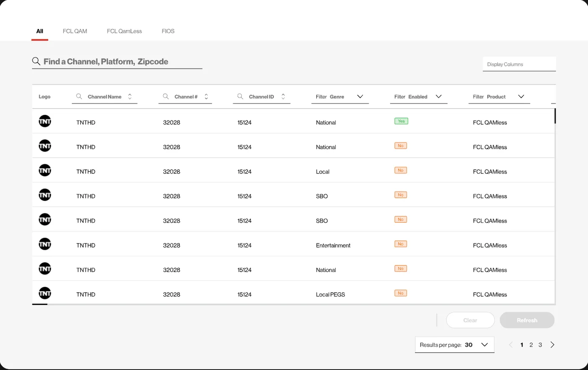Viewport: 588px width, 370px height.
Task: Click the Local genre cell
Action: 323,172
